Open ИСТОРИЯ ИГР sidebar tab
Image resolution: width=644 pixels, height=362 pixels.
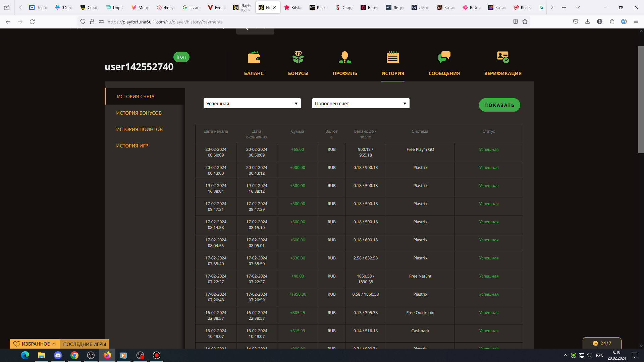pyautogui.click(x=132, y=146)
